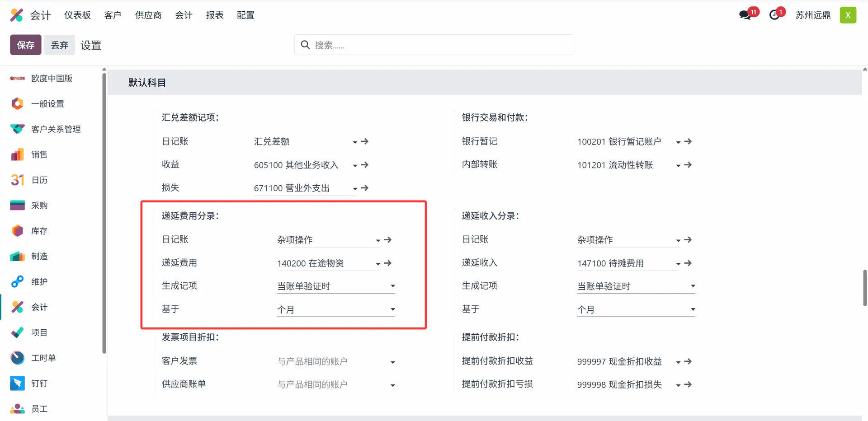The width and height of the screenshot is (868, 421).
Task: Select the 库存 settings icon in sidebar
Action: (17, 231)
